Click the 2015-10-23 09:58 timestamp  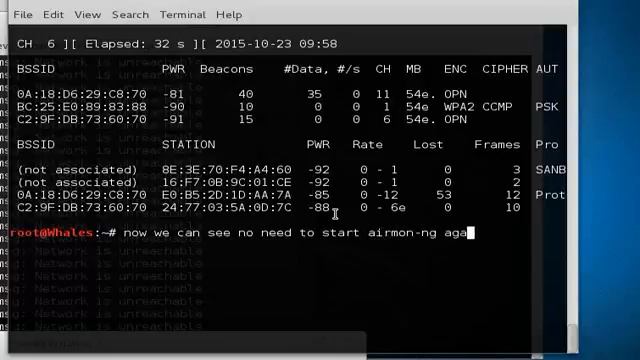[276, 44]
